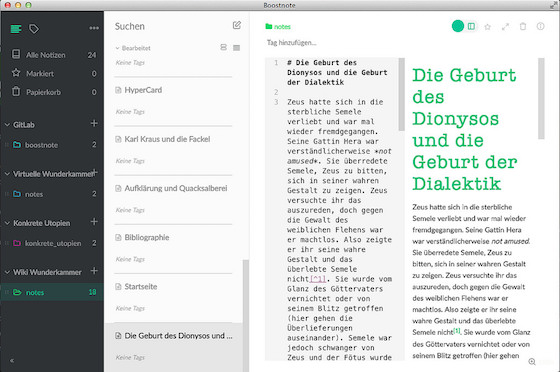Open the three dots sidebar menu
This screenshot has width=560, height=372.
tap(94, 28)
